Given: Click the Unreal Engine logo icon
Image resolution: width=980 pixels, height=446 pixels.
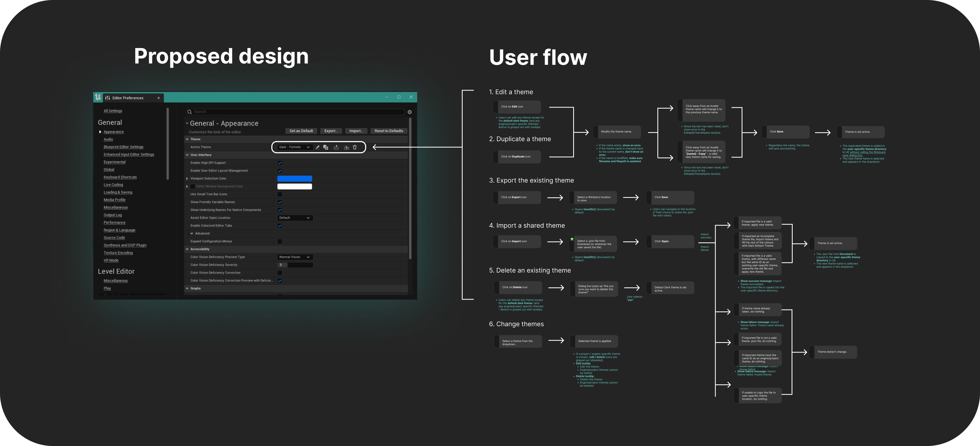Looking at the screenshot, I should [x=98, y=97].
